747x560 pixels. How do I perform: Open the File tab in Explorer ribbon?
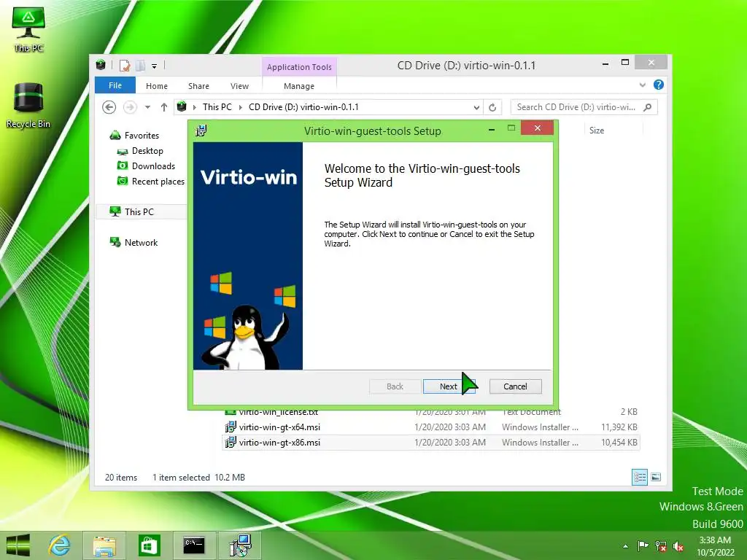click(x=115, y=85)
